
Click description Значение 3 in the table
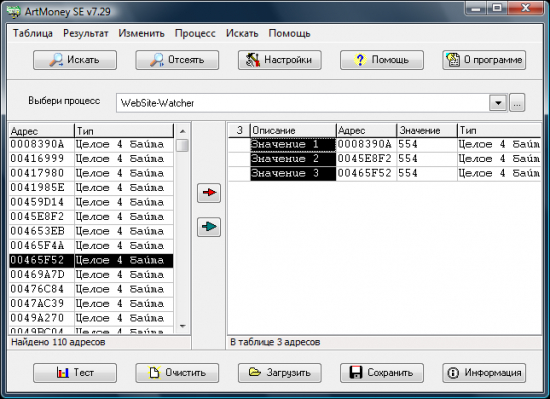click(x=293, y=173)
